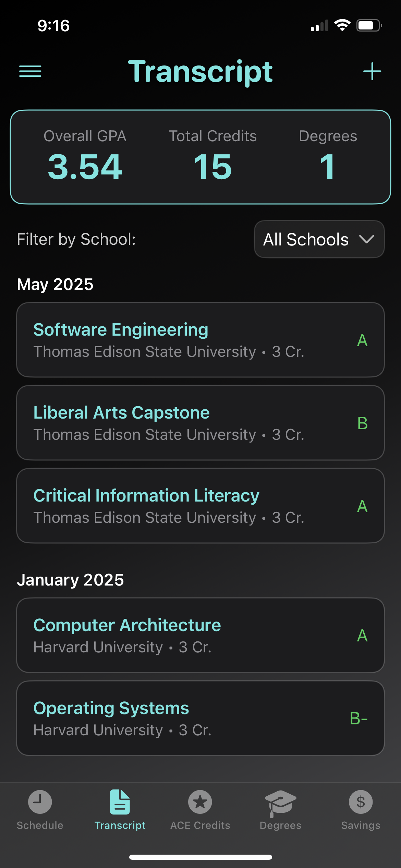Screen dimensions: 401x868
Task: Open the hamburger menu icon
Action: (30, 71)
